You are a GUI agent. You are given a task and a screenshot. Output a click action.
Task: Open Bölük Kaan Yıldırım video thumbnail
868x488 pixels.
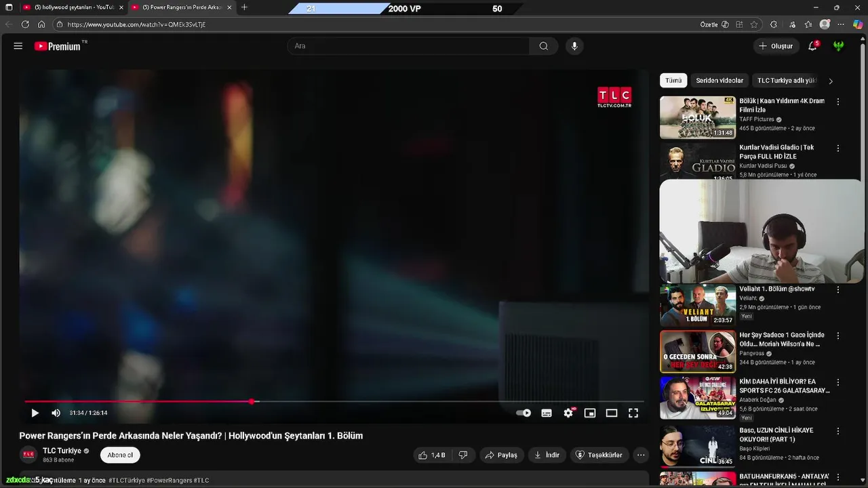[698, 117]
